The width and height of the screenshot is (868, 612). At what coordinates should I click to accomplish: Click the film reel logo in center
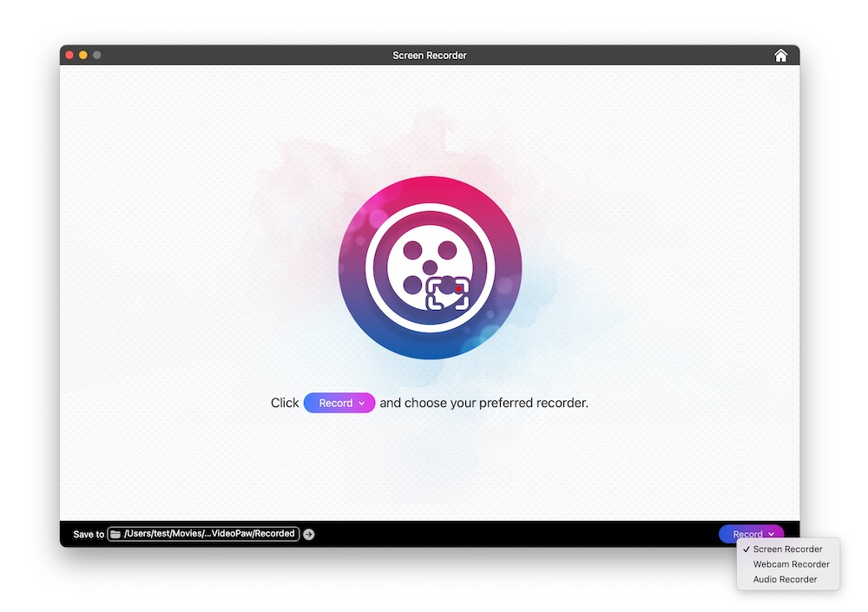point(430,267)
